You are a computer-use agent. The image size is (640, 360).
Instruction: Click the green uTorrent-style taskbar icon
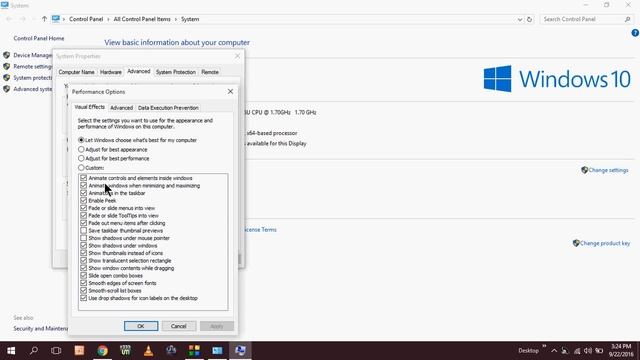[x=125, y=351]
